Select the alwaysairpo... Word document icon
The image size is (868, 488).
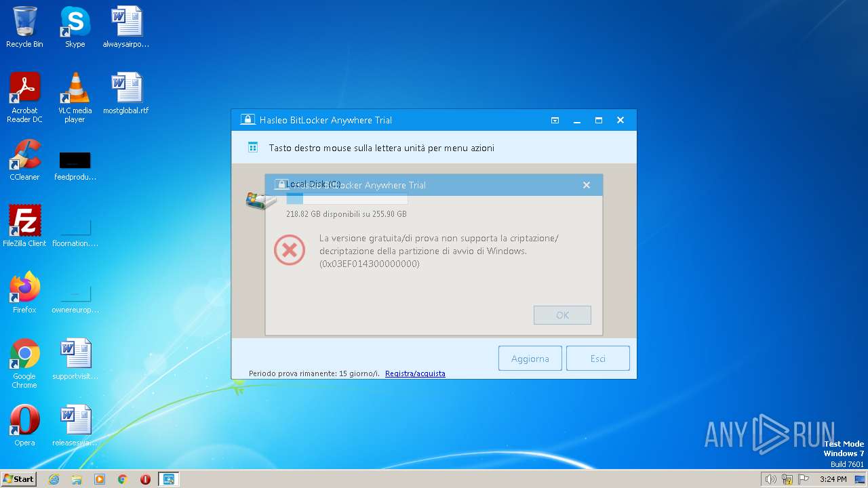coord(126,27)
